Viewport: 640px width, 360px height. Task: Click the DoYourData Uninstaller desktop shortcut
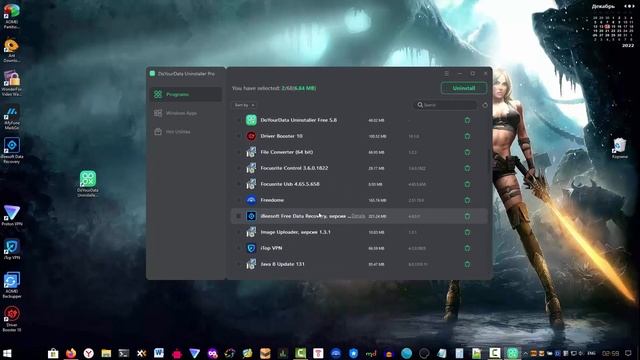pyautogui.click(x=88, y=184)
